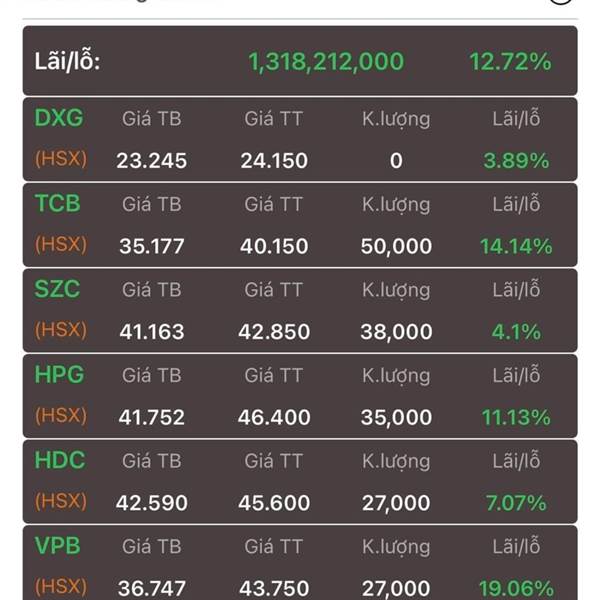
Task: Open the DXG stock ticker
Action: tap(59, 117)
